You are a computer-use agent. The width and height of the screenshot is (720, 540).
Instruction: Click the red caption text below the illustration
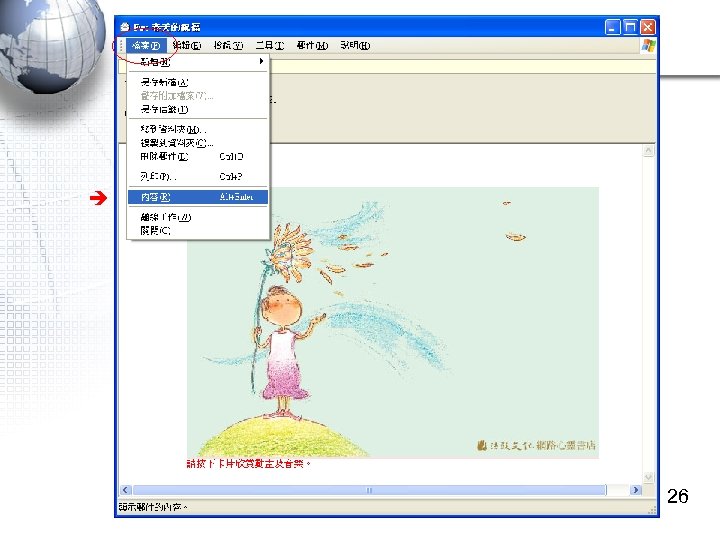click(248, 464)
